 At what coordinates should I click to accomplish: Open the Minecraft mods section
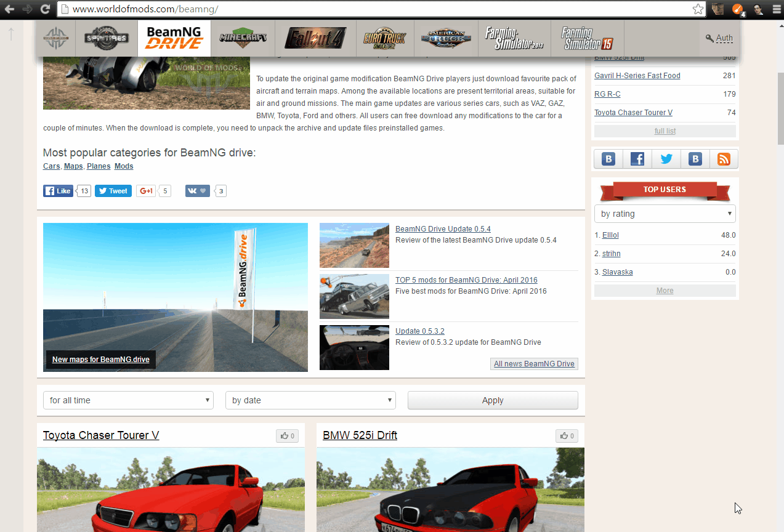pos(243,38)
